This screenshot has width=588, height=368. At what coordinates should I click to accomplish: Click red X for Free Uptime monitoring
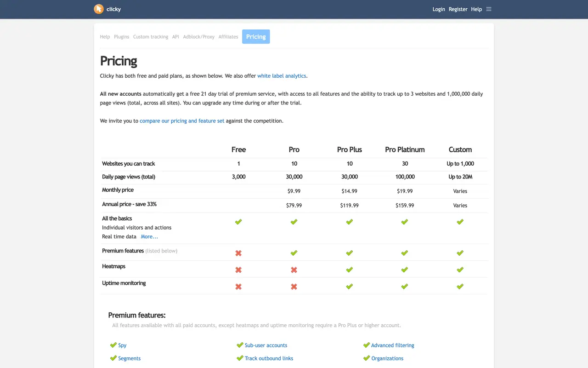coord(238,287)
